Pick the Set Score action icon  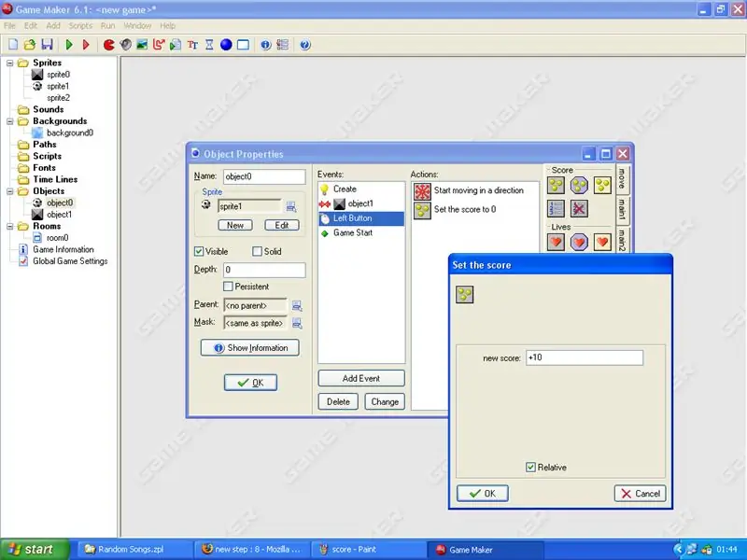[556, 185]
